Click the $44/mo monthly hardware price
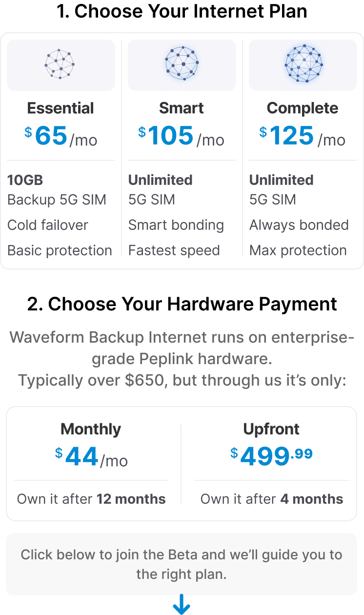The height and width of the screenshot is (615, 364). (x=91, y=457)
